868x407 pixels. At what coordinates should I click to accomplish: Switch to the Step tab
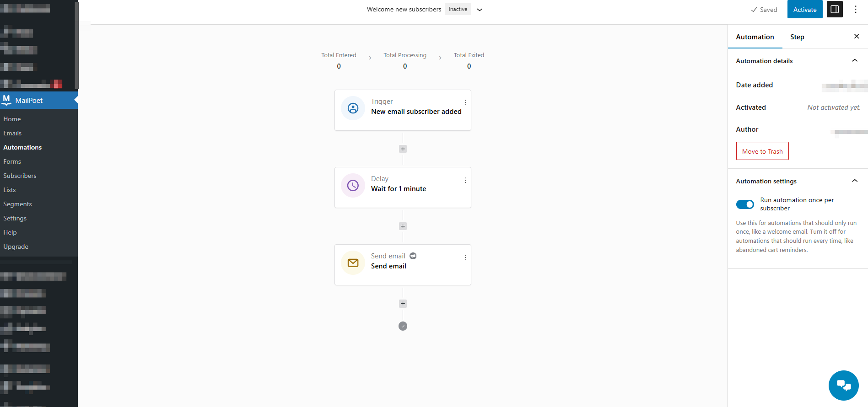tap(797, 37)
